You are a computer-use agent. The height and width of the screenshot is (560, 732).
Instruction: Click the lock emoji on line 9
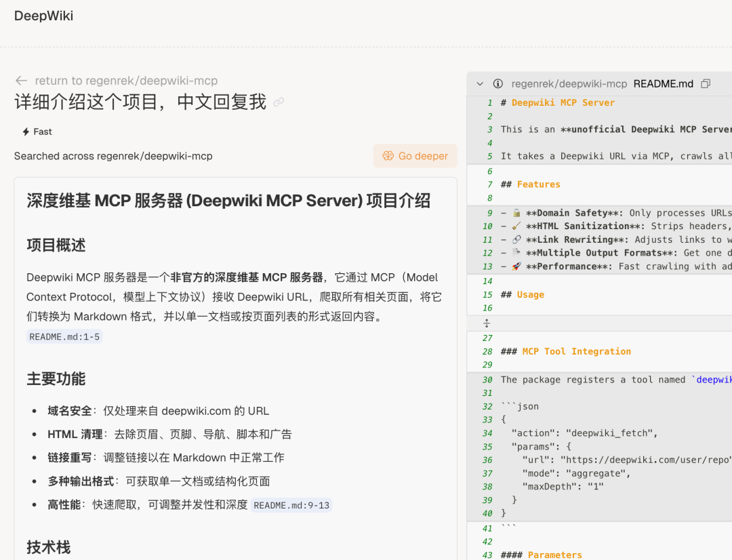[x=516, y=213]
